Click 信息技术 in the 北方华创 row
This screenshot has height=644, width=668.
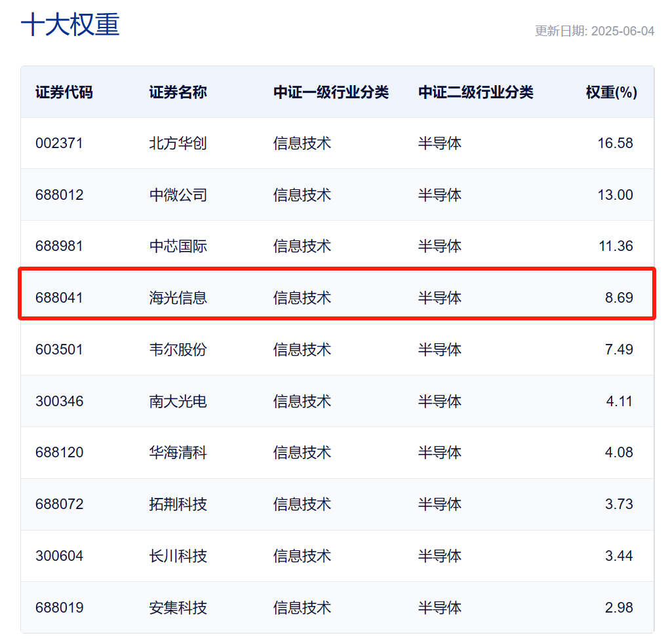302,143
